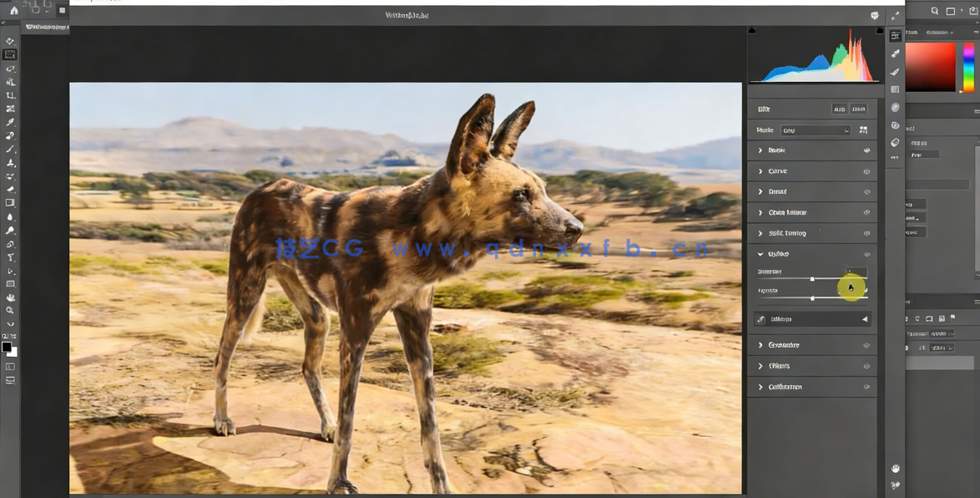Toggle visibility of the Basic adjustments panel

pos(866,150)
